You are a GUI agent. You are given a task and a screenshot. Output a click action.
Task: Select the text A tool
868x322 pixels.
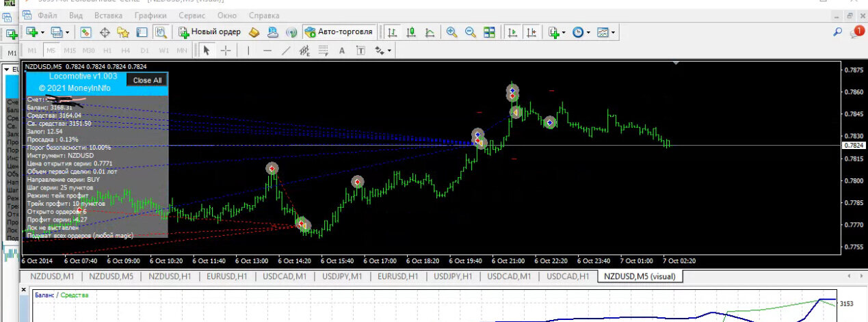[342, 51]
